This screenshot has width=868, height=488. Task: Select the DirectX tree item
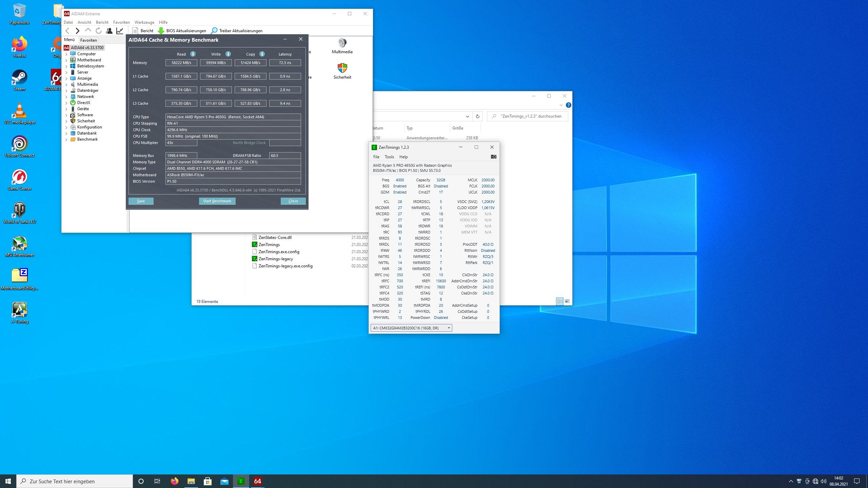pos(83,103)
